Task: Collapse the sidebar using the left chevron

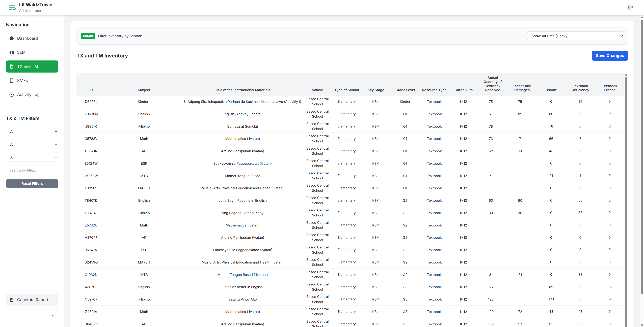Action: 53,315
